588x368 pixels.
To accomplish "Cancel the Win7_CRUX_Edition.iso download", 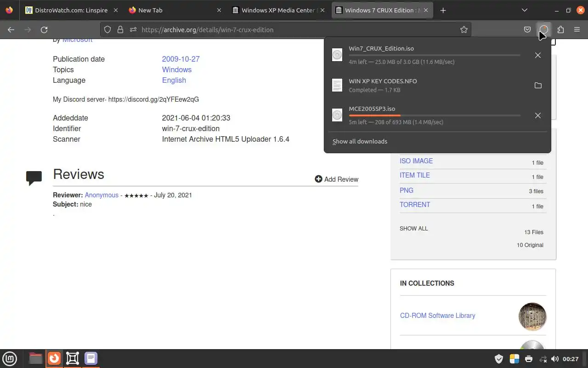I will pyautogui.click(x=538, y=55).
